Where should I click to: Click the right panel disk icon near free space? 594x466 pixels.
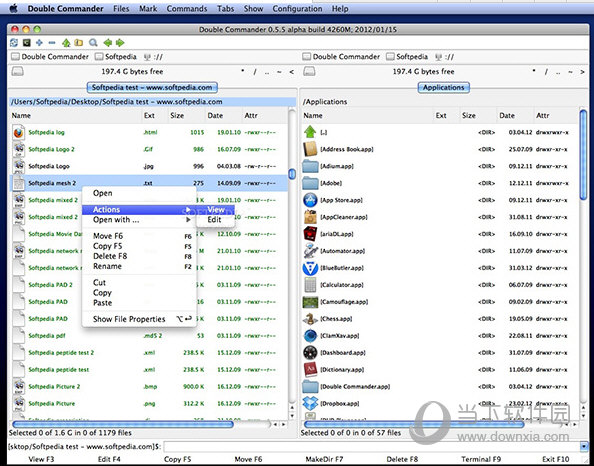click(309, 71)
